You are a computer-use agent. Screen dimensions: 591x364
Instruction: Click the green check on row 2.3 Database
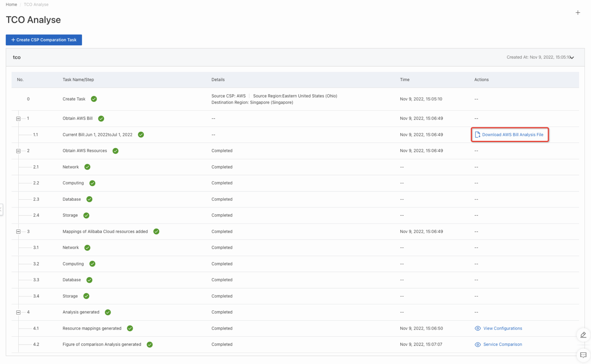(x=89, y=199)
